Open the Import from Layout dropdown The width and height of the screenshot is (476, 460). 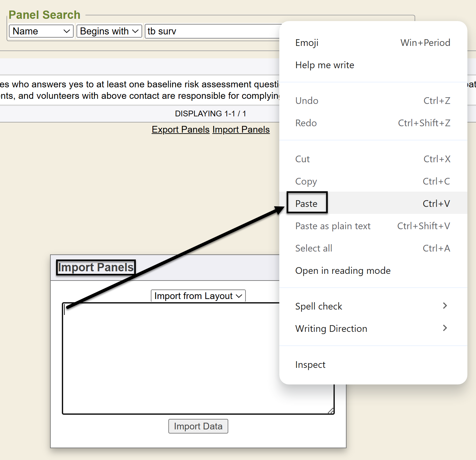coord(198,296)
